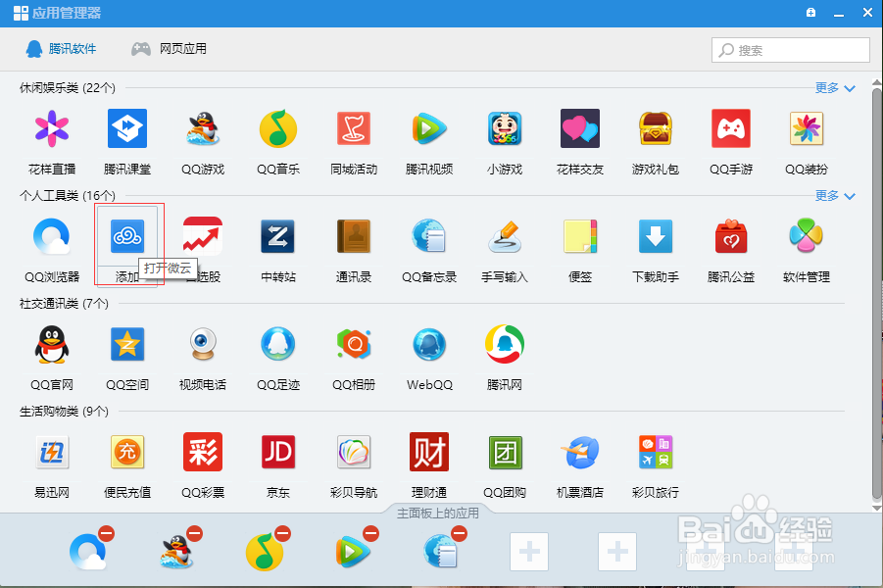Open the 花样直播 app icon

[x=52, y=129]
